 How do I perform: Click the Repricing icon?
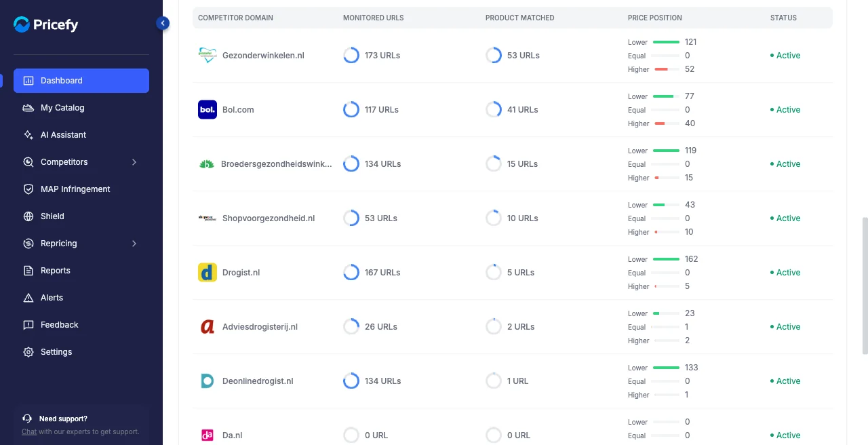[28, 244]
